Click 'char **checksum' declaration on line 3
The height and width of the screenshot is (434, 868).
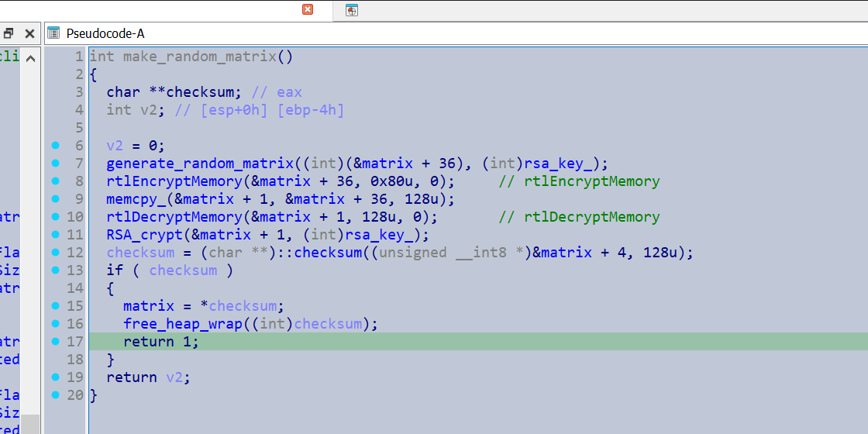174,92
